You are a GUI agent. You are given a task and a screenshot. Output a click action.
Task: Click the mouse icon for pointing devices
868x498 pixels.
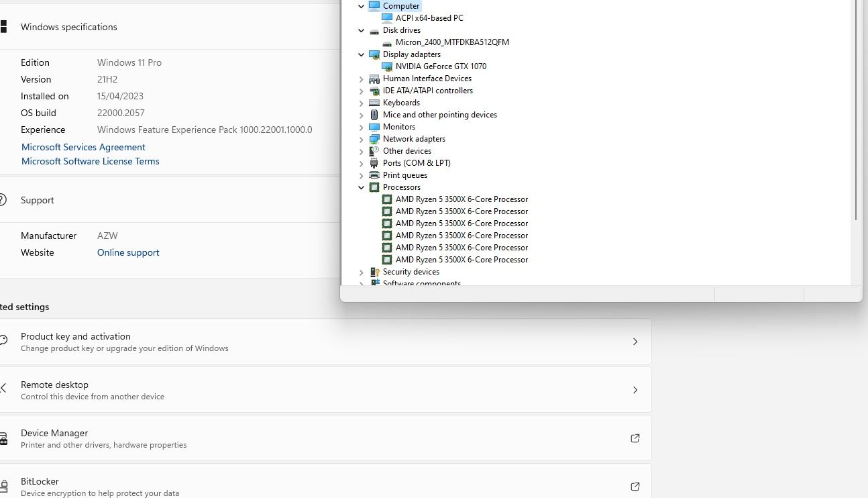(374, 115)
